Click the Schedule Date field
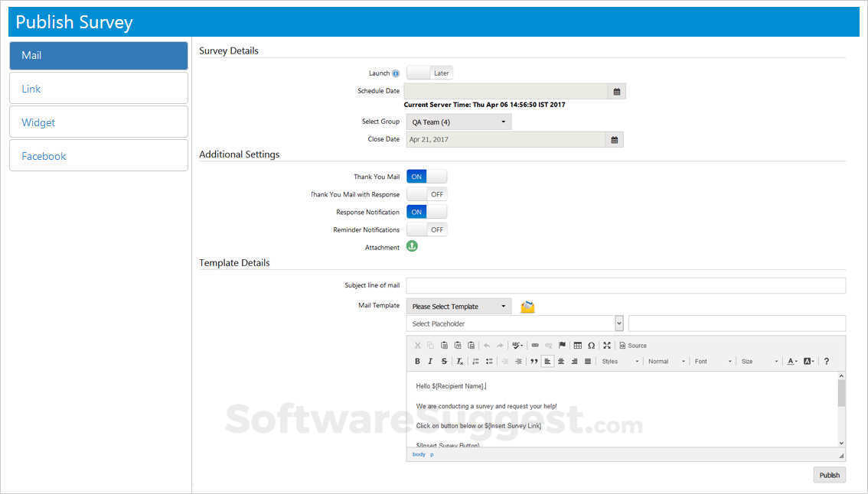Viewport: 868px width, 494px height. (x=506, y=91)
